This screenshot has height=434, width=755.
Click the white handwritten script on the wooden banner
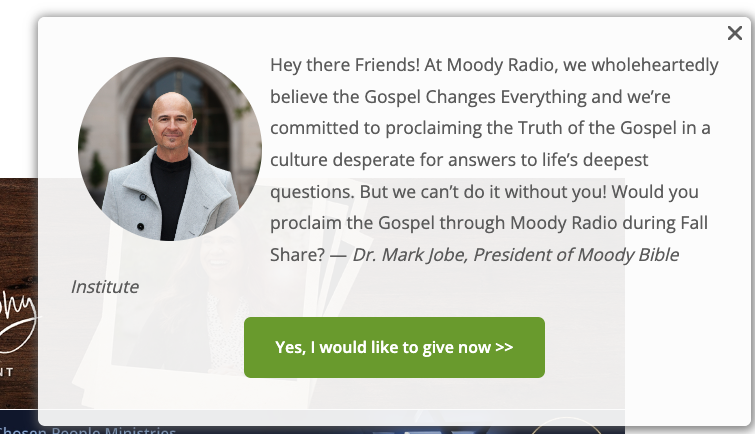(x=20, y=320)
